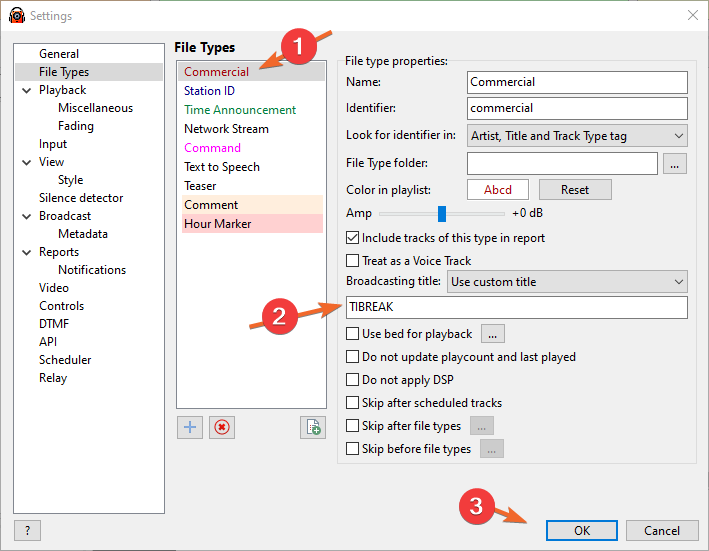Open the Look for identifier in dropdown

point(577,136)
